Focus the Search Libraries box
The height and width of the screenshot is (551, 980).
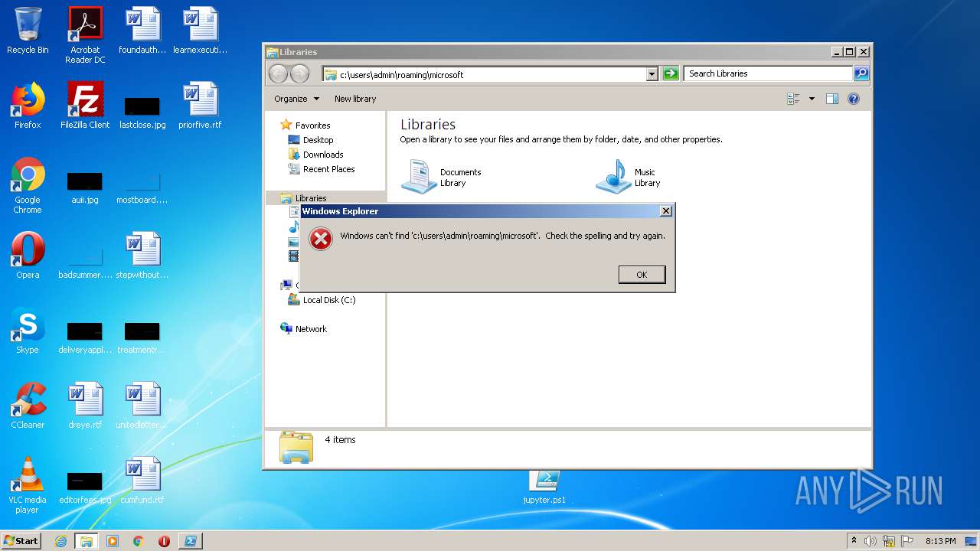coord(768,73)
